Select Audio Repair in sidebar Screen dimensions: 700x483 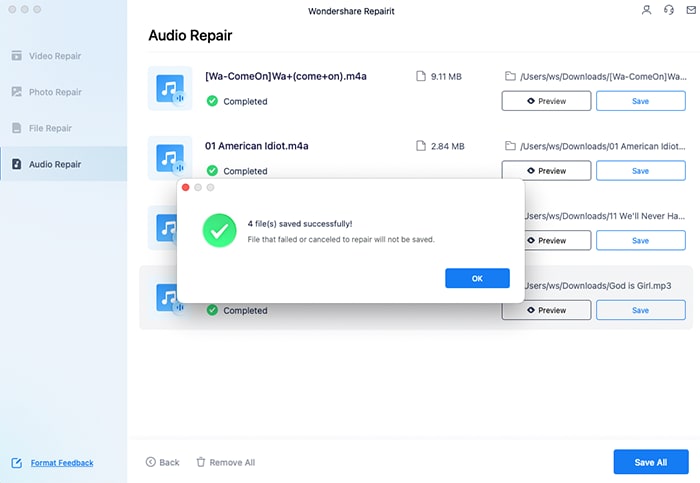[x=63, y=164]
